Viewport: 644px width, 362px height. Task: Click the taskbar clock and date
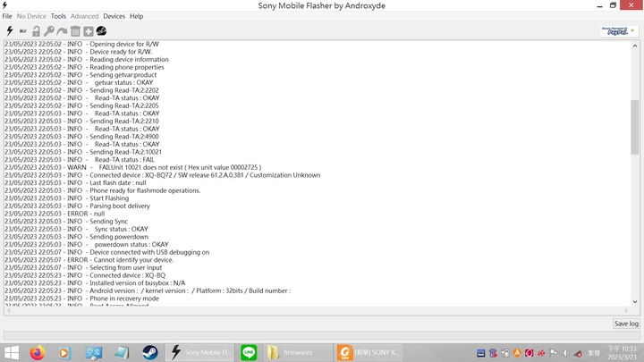pos(622,353)
